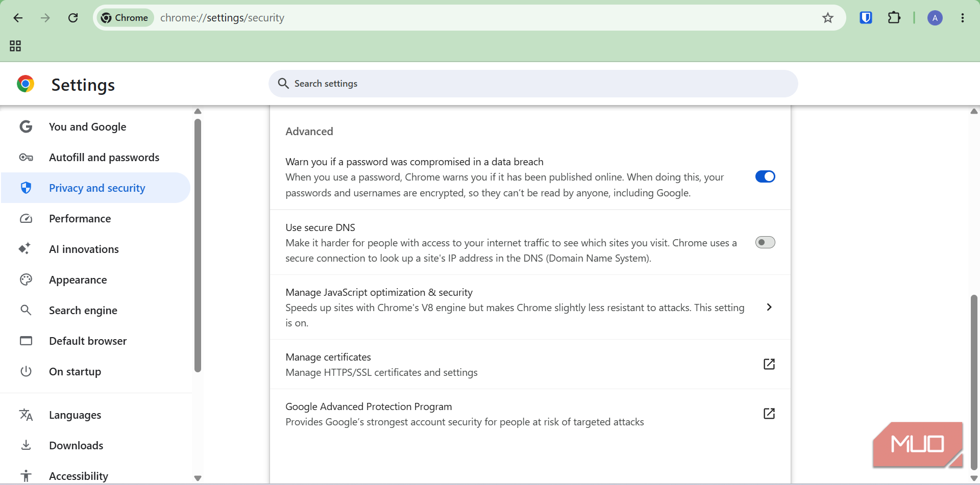
Task: Enable the Use secure DNS toggle
Action: coord(765,242)
